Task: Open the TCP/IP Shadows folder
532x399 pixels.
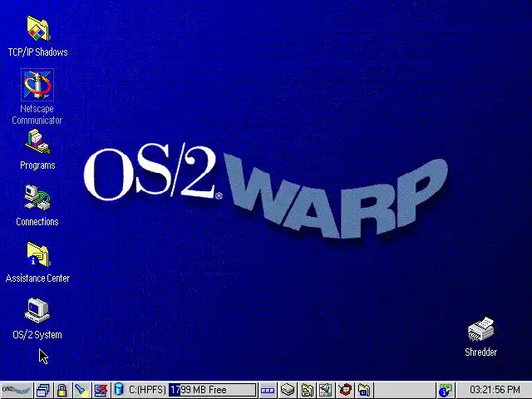Action: [x=38, y=28]
